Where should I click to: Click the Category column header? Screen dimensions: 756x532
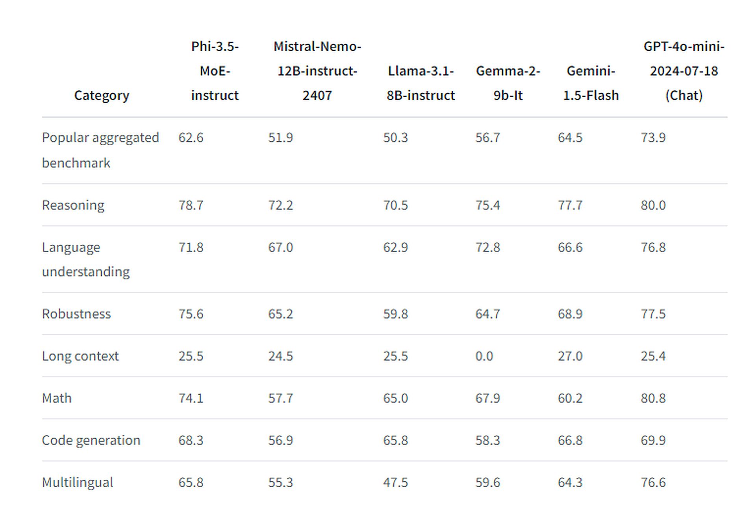[x=102, y=96]
